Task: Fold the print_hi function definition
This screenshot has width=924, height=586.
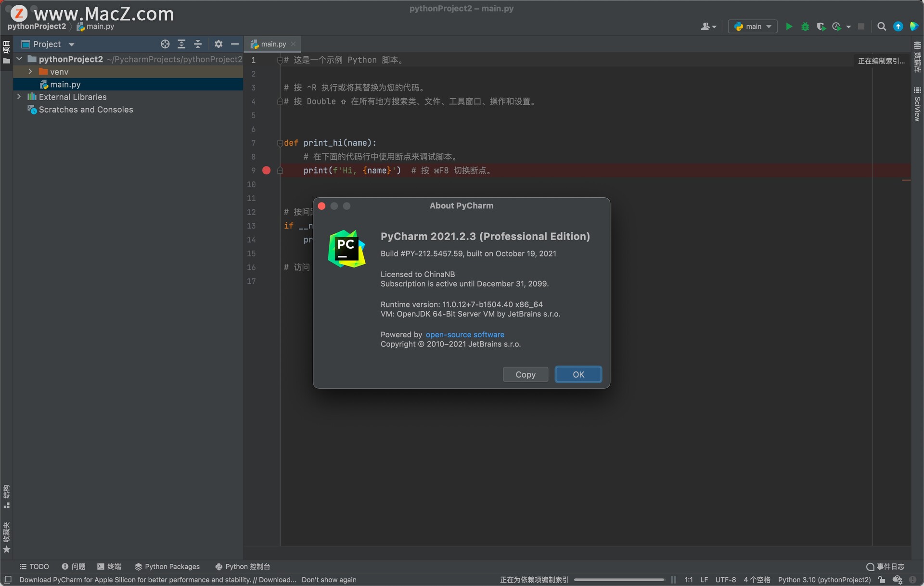Action: pos(280,143)
